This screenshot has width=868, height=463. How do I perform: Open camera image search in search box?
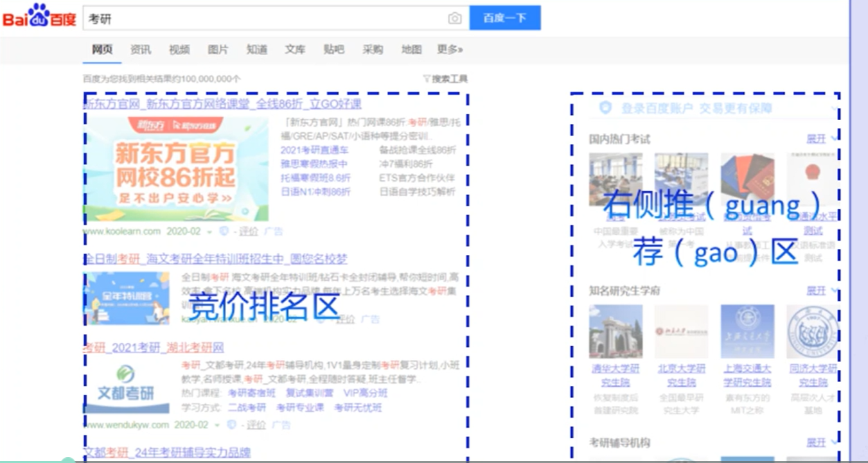pos(455,19)
